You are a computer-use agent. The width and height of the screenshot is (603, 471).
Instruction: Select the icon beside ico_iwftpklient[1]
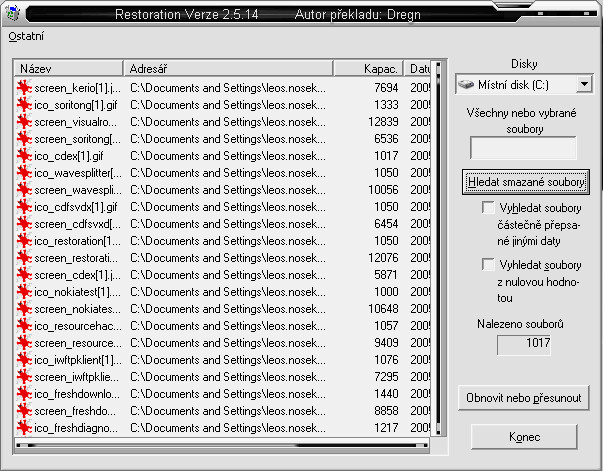coord(24,359)
